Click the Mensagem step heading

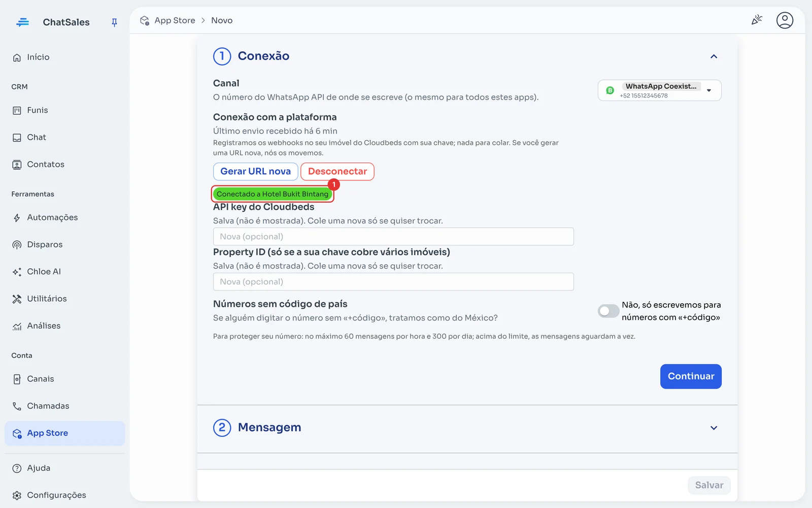coord(269,428)
